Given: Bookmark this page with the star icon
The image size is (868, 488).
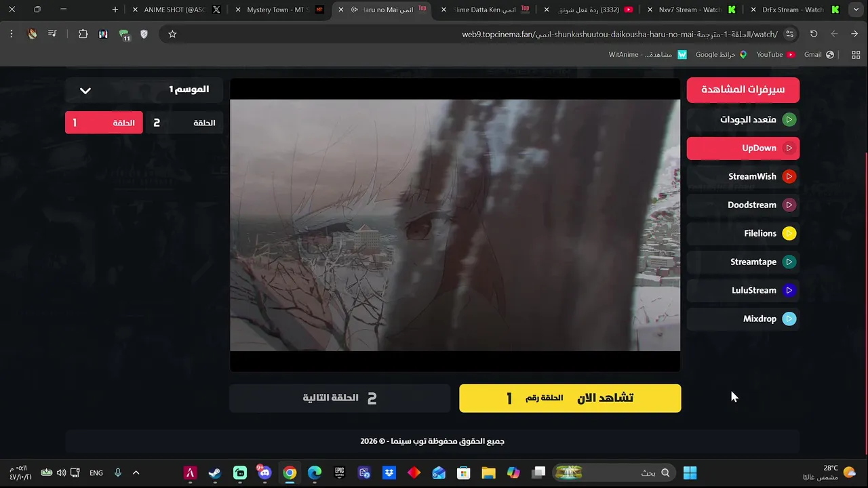Looking at the screenshot, I should [172, 34].
